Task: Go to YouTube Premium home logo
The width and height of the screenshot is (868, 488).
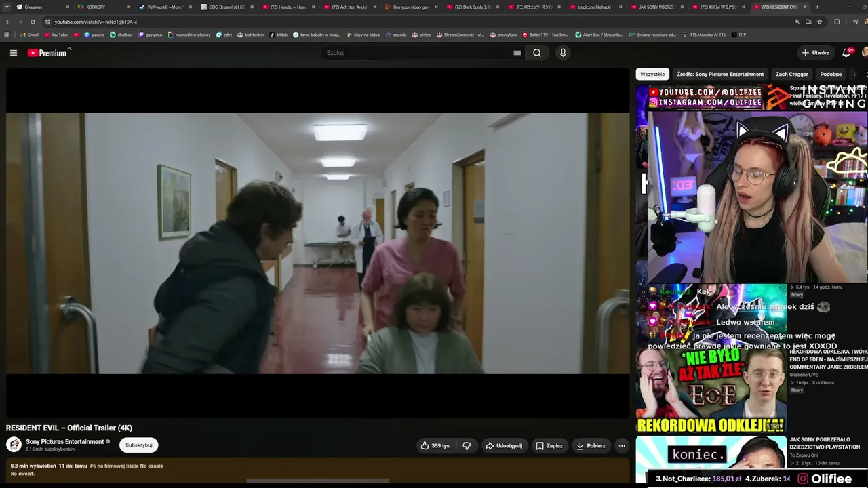Action: (47, 53)
